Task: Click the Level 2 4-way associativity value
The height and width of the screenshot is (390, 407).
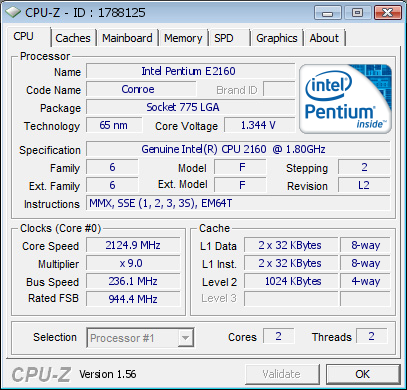Action: coord(365,281)
